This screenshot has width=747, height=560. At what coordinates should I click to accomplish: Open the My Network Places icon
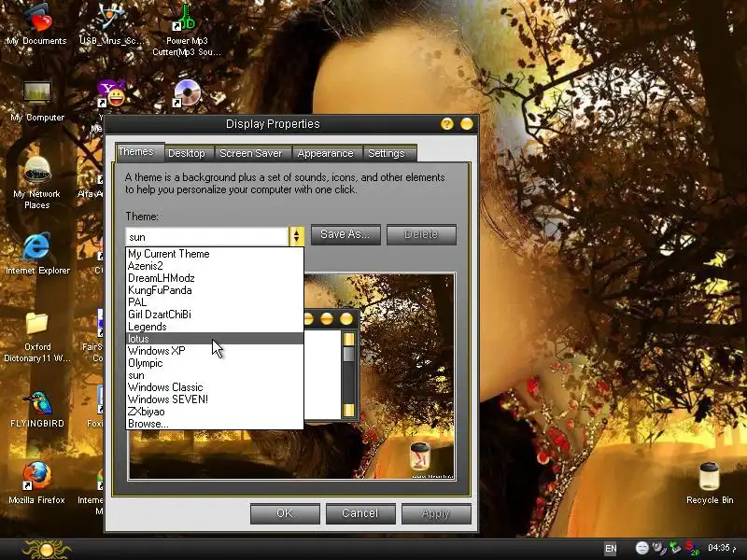pyautogui.click(x=37, y=182)
